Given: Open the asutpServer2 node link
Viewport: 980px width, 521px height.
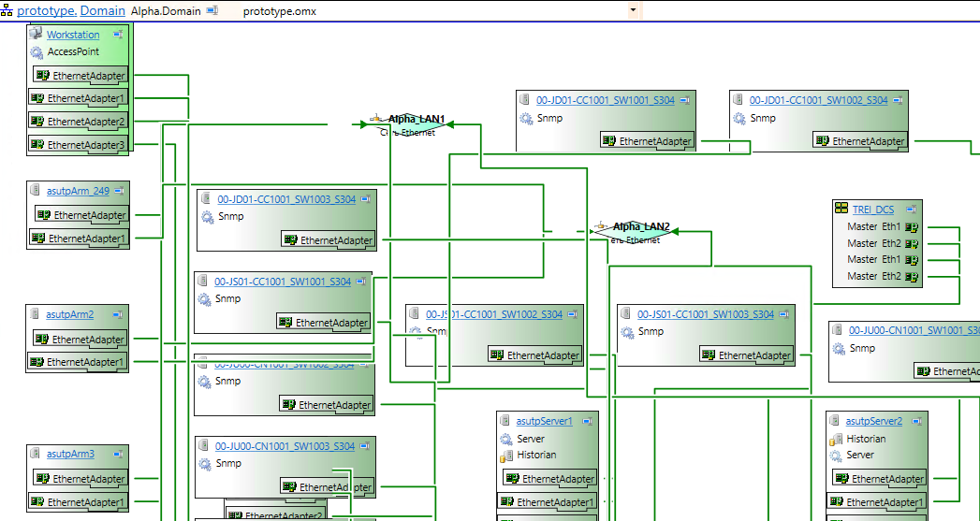Looking at the screenshot, I should [x=874, y=421].
